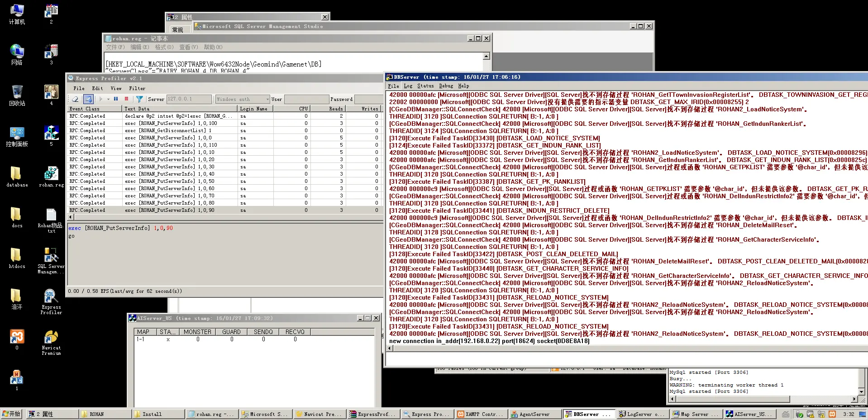Click the eraser clear-trace icon in Express Profiler
The height and width of the screenshot is (420, 868).
pos(75,99)
